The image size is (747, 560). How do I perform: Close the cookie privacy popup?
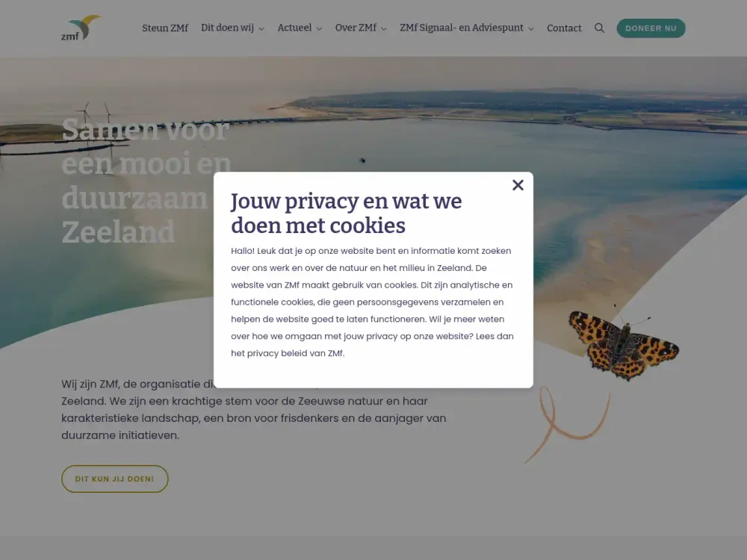tap(518, 184)
